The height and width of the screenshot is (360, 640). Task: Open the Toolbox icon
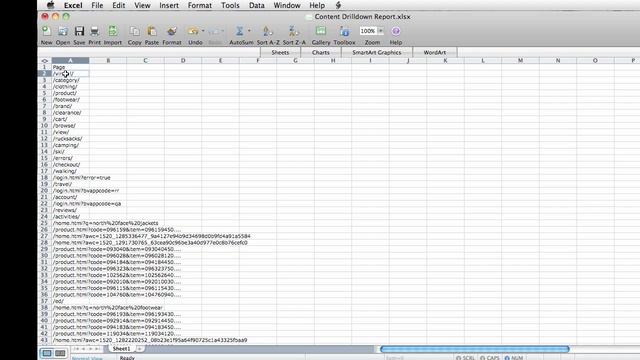(344, 31)
